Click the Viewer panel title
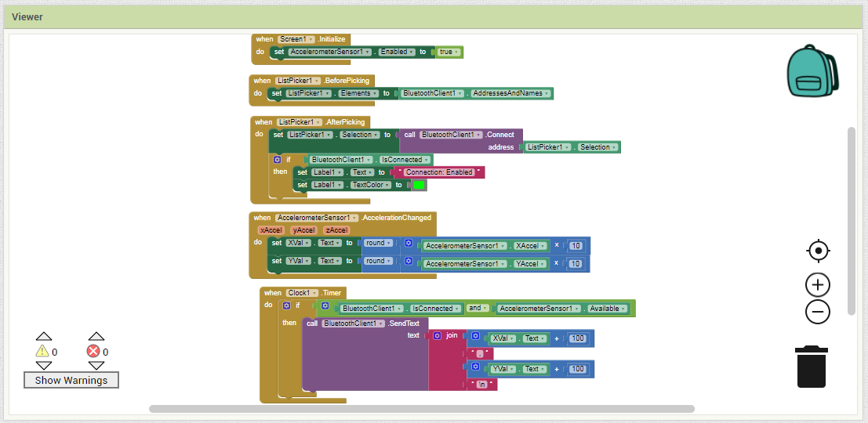 click(x=27, y=16)
